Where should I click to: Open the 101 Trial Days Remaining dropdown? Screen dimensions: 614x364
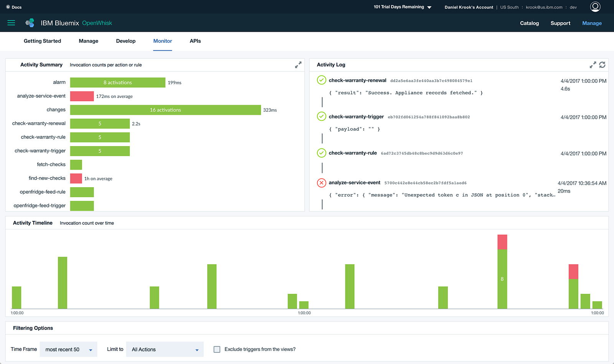point(403,7)
